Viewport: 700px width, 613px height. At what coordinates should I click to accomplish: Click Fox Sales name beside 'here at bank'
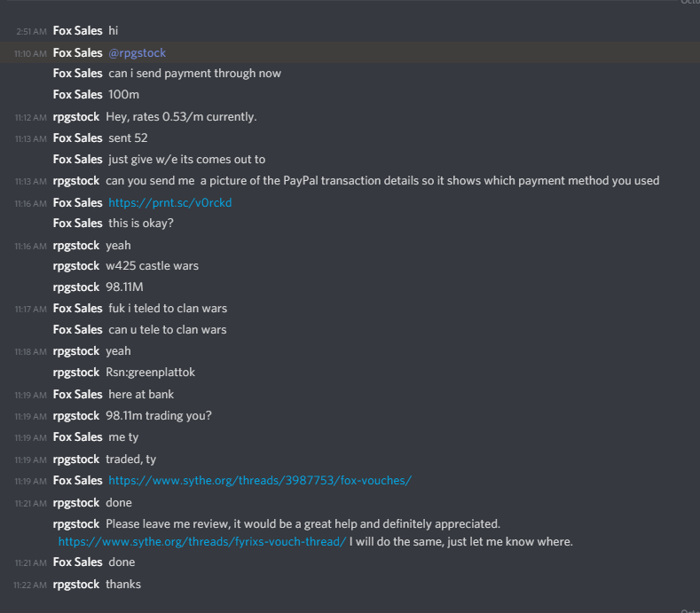pos(78,394)
